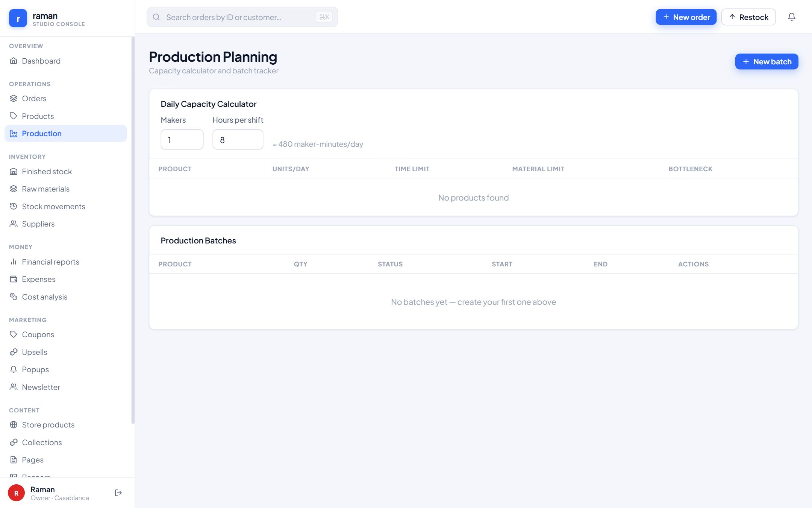Viewport: 812px width, 508px height.
Task: Click the order search field
Action: tap(242, 17)
